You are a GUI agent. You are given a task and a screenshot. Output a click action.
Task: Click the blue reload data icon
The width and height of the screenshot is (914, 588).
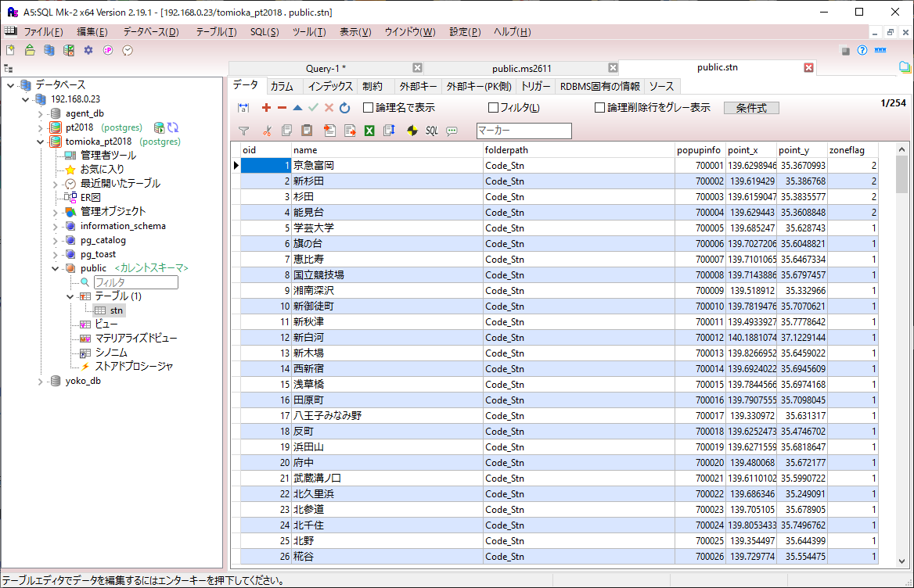pyautogui.click(x=344, y=108)
